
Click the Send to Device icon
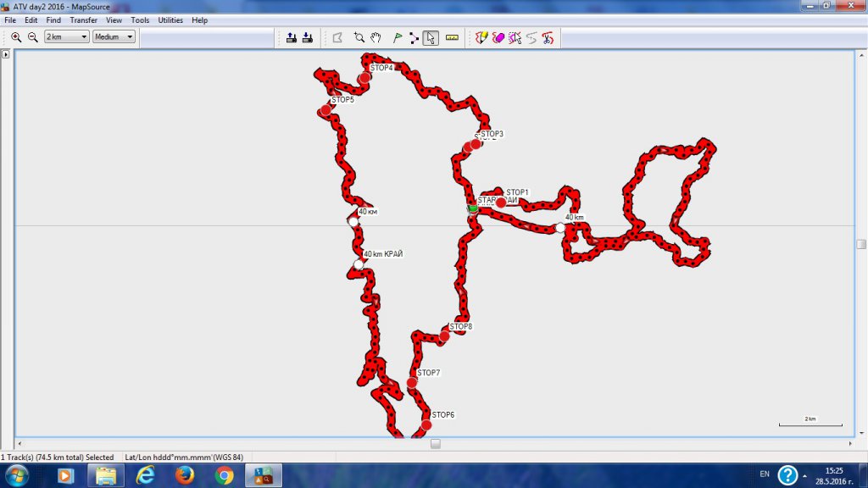292,37
